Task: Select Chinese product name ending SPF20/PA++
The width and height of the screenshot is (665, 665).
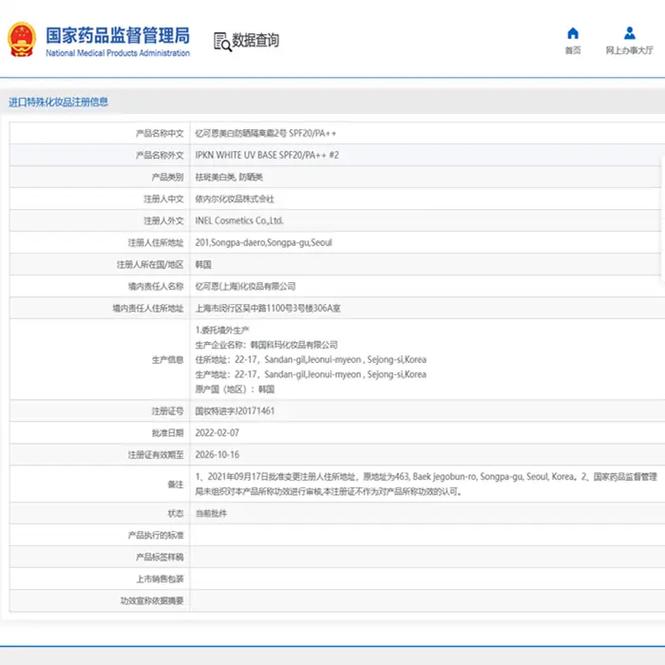Action: pyautogui.click(x=265, y=134)
